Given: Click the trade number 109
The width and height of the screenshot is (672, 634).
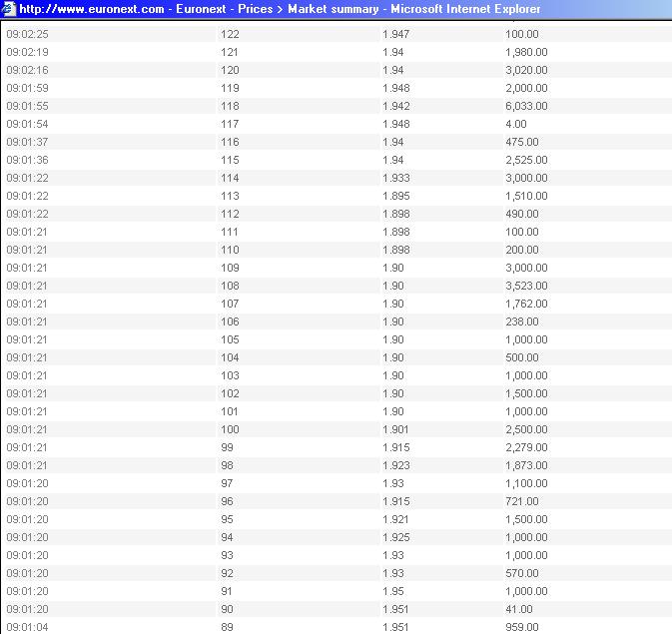Looking at the screenshot, I should click(230, 269).
